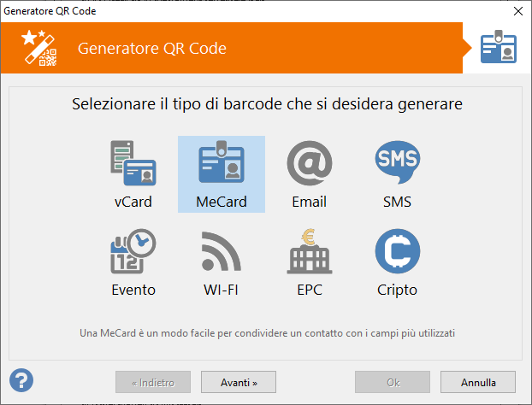Pick the EPC euro bank icon
Screen dimensions: 532x405
click(x=309, y=252)
